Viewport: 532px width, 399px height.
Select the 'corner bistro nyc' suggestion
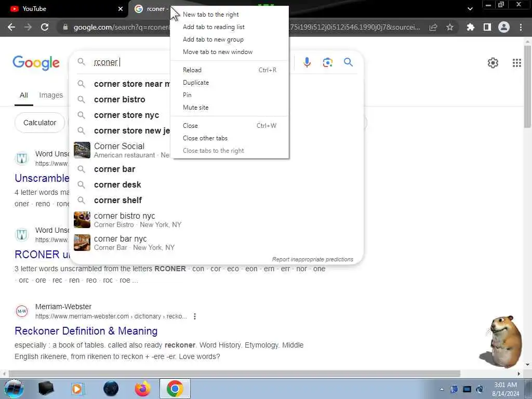point(217,220)
